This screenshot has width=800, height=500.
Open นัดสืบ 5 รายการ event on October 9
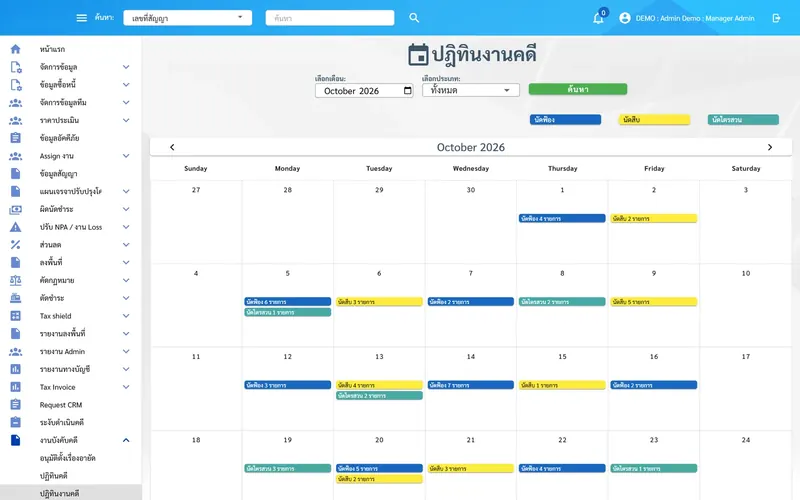point(654,302)
